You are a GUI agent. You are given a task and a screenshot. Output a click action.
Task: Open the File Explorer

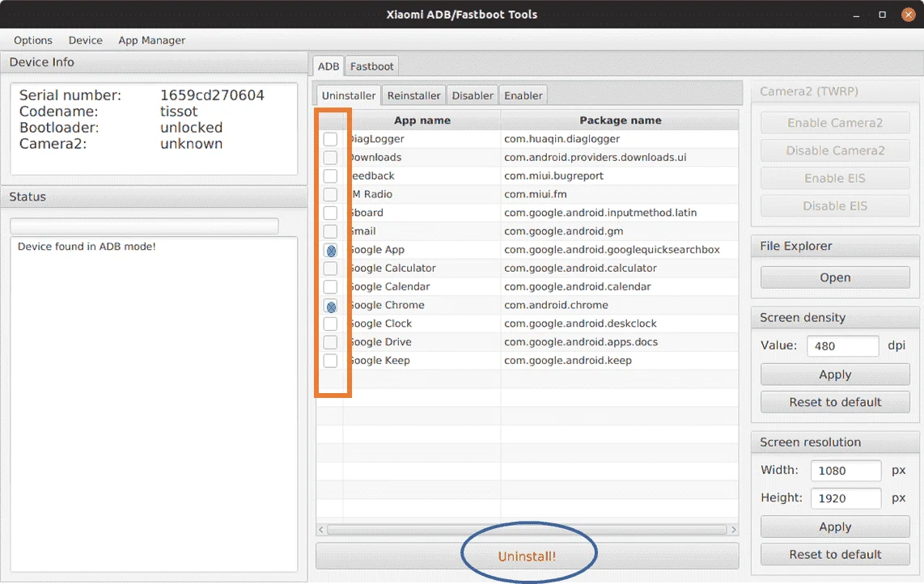[835, 277]
